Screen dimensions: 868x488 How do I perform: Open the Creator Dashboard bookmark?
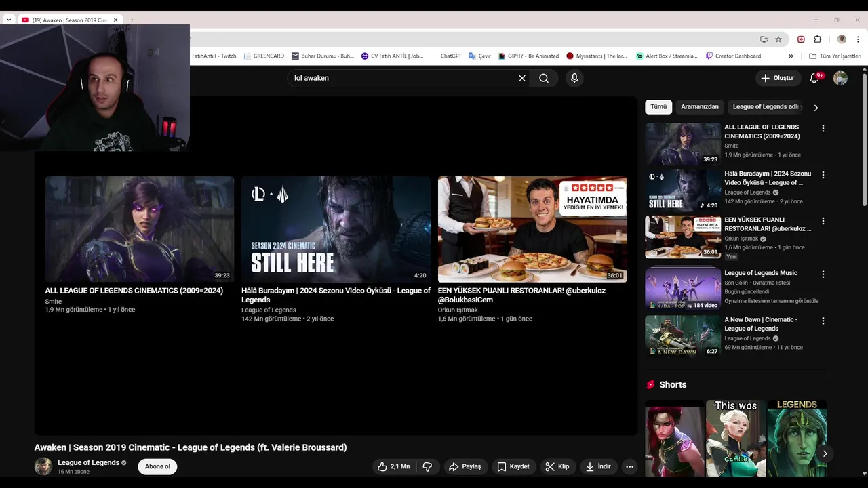[x=733, y=56]
